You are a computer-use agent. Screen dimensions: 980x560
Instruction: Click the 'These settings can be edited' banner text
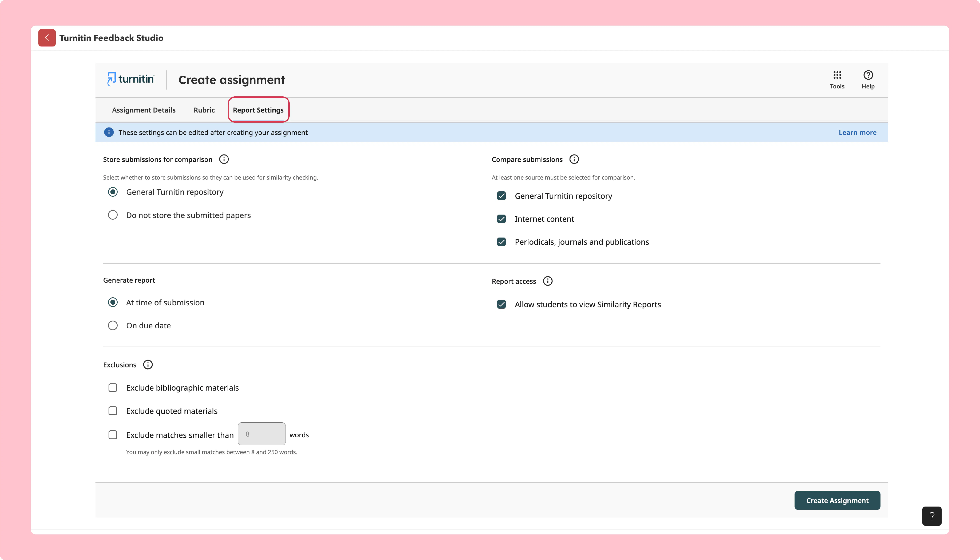213,132
